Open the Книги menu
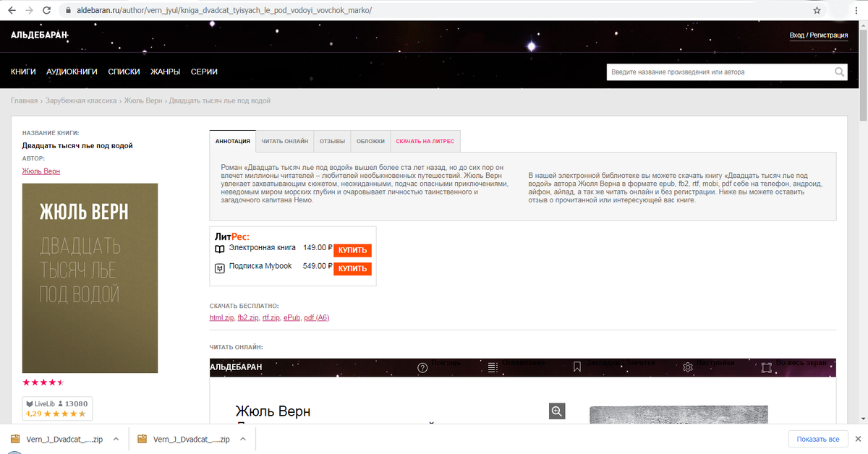868x454 pixels. tap(23, 72)
